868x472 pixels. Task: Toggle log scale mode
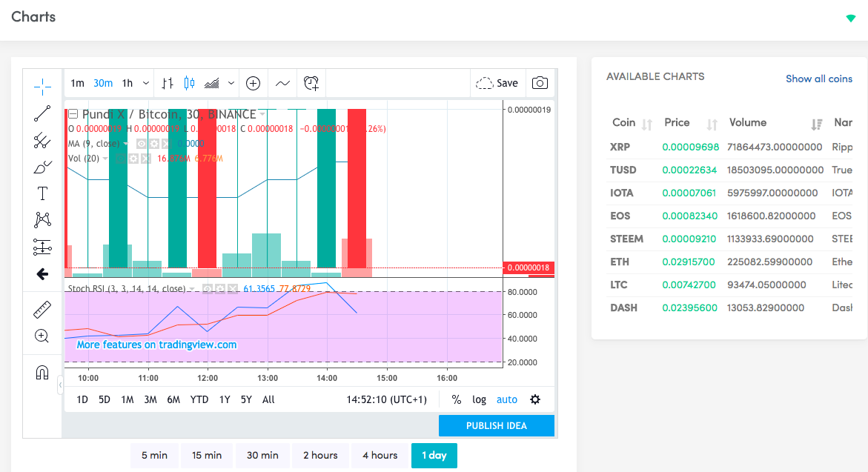[x=479, y=399]
